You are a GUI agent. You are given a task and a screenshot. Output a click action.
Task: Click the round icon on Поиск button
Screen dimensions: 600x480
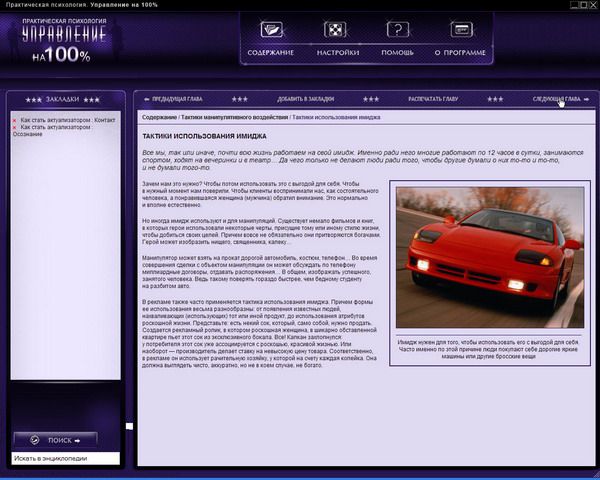tap(34, 438)
